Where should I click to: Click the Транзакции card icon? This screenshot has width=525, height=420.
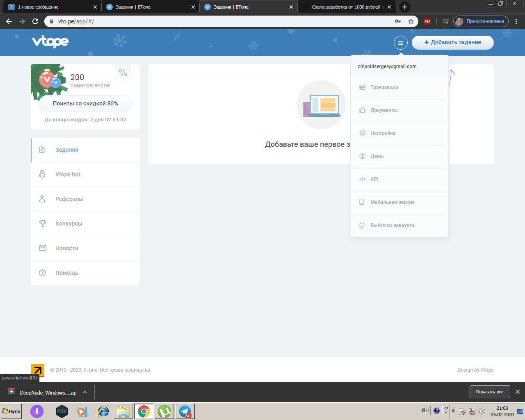pyautogui.click(x=362, y=87)
